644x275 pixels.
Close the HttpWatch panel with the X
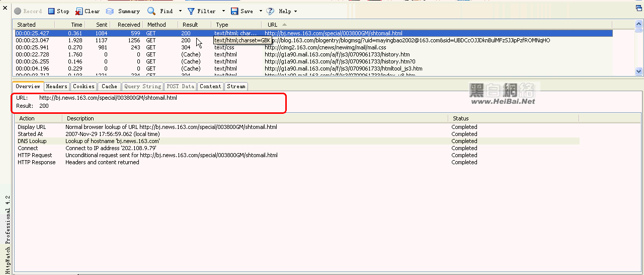click(5, 8)
